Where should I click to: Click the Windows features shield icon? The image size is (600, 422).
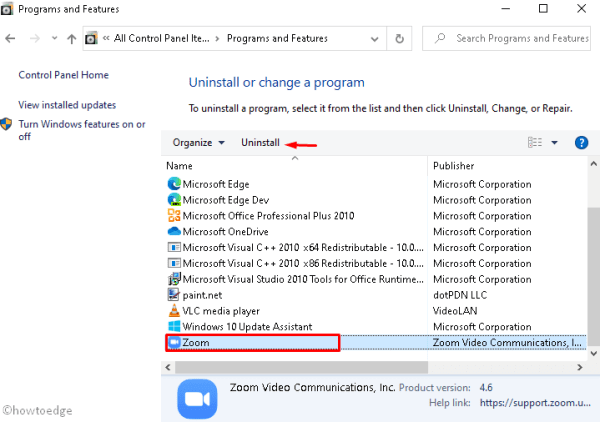(x=6, y=124)
